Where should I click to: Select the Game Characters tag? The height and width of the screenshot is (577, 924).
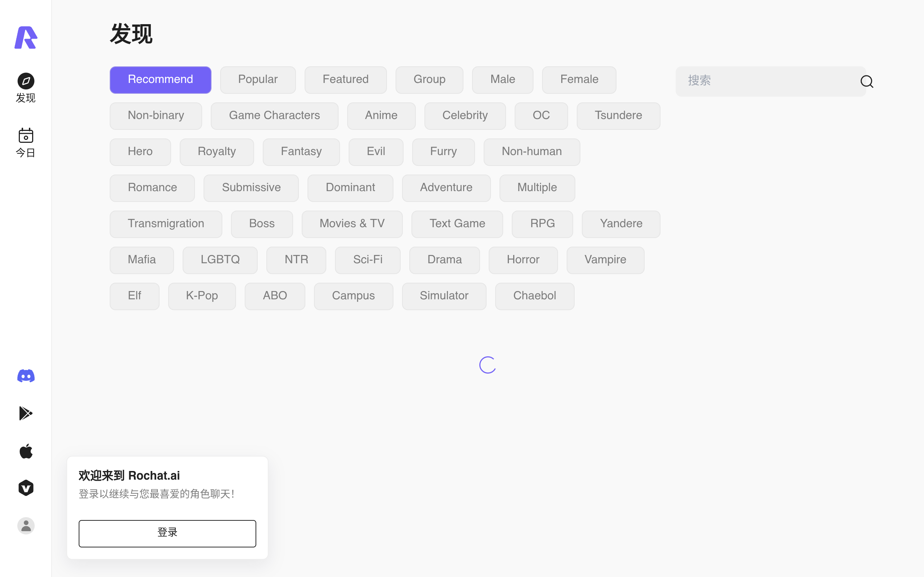pos(274,116)
